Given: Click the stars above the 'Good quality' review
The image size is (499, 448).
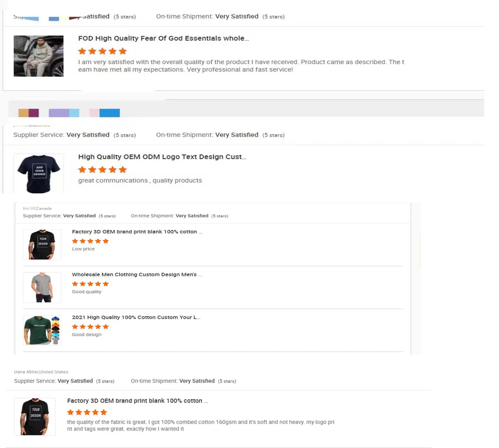Looking at the screenshot, I should pyautogui.click(x=90, y=284).
